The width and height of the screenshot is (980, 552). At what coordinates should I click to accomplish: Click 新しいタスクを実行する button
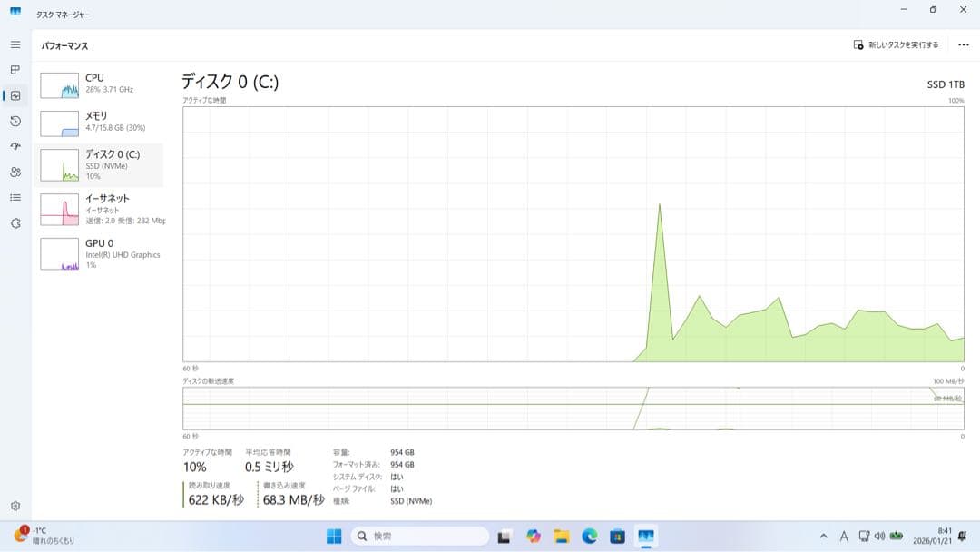click(x=896, y=44)
